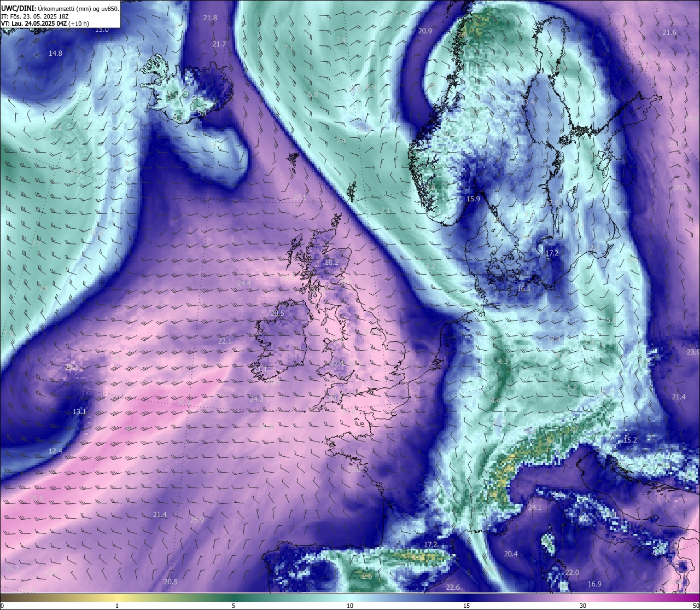Image resolution: width=700 pixels, height=610 pixels.
Task: Click the 12.4 value in the Atlantic low
Action: click(55, 451)
